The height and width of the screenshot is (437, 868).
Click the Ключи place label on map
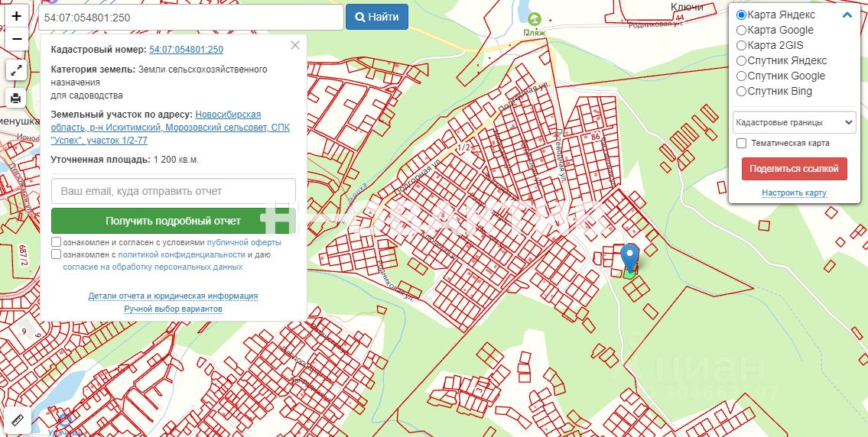coord(686,7)
